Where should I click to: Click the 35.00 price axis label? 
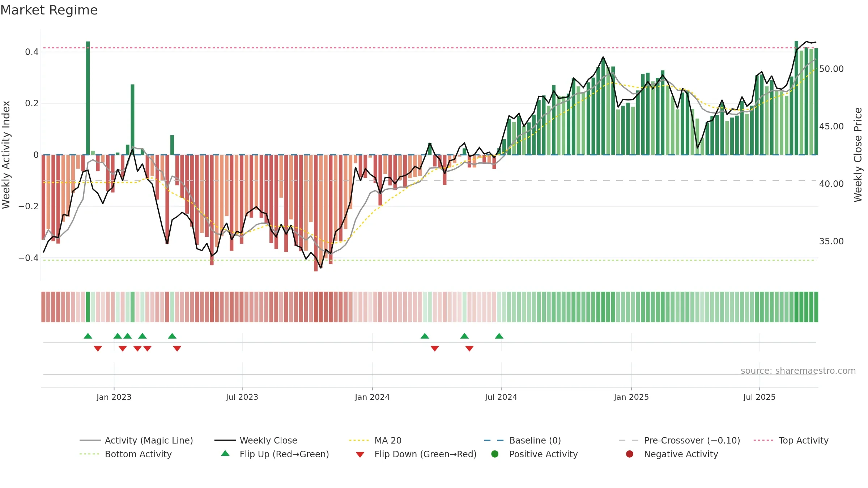pyautogui.click(x=831, y=241)
